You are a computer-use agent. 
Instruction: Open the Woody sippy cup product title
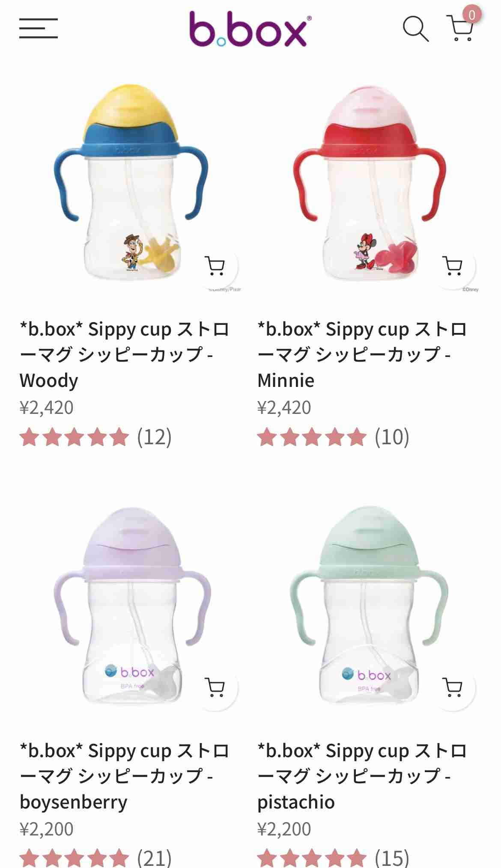pos(125,355)
